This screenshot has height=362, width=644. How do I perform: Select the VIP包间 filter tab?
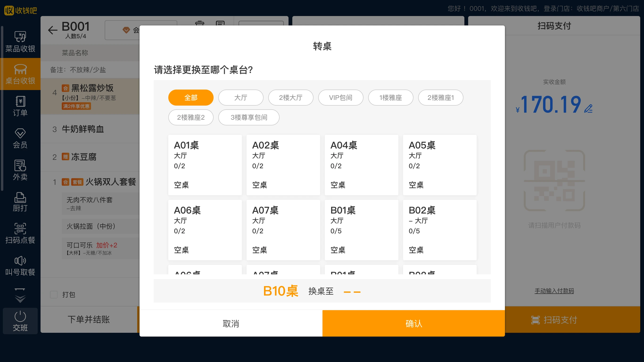coord(341,98)
